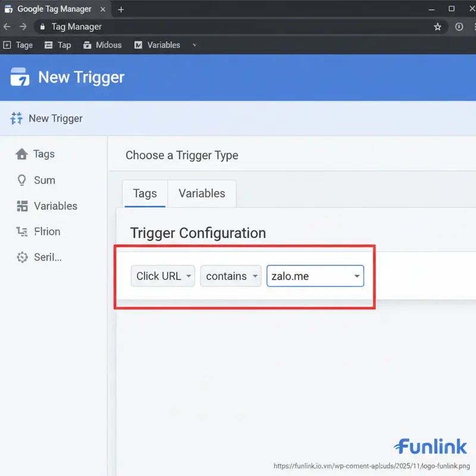Expand the zalo.me value dropdown arrow

point(356,276)
